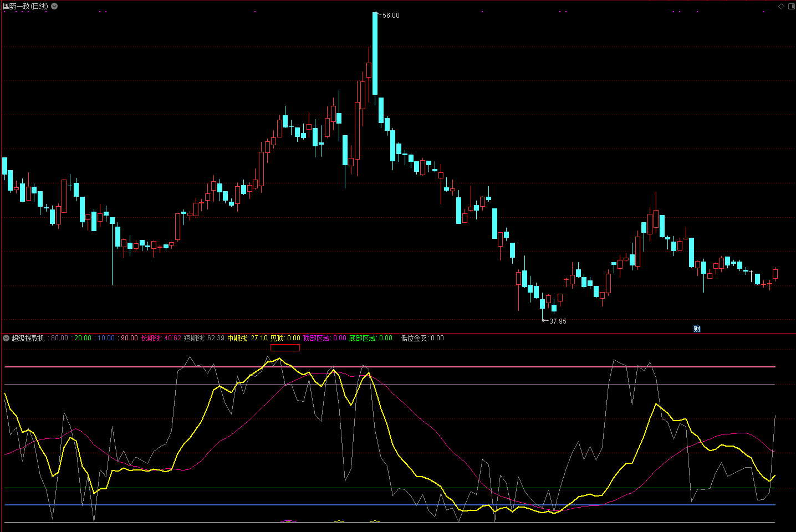
Task: Click the 超级提款机 indicator name
Action: (28, 338)
